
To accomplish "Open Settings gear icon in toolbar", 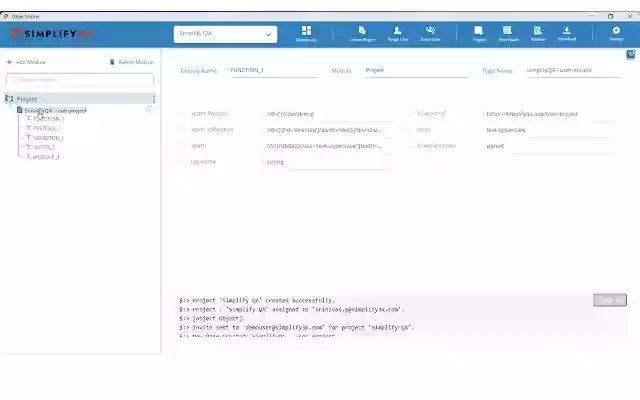I will [616, 33].
